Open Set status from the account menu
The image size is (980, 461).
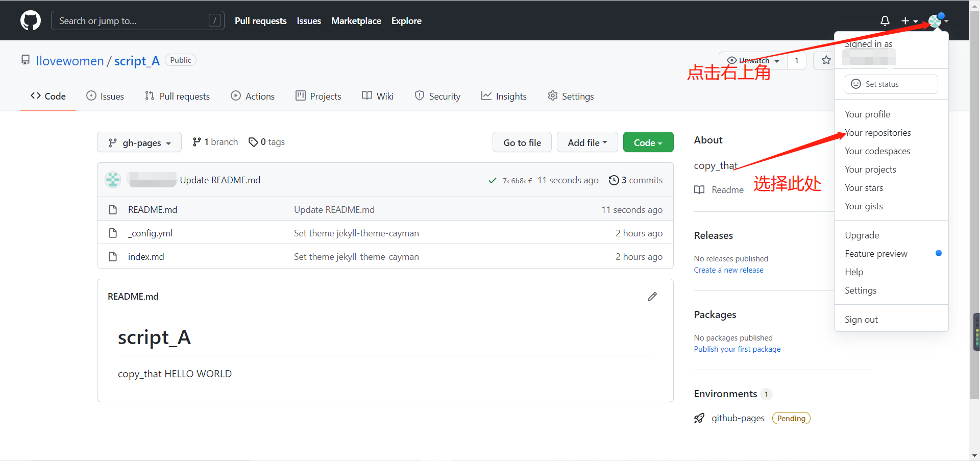pyautogui.click(x=890, y=84)
